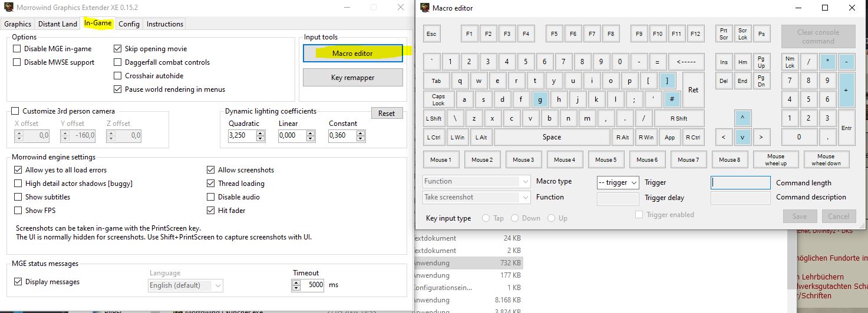Switch to the Config tab
Screen dimensions: 868x313
click(x=129, y=24)
